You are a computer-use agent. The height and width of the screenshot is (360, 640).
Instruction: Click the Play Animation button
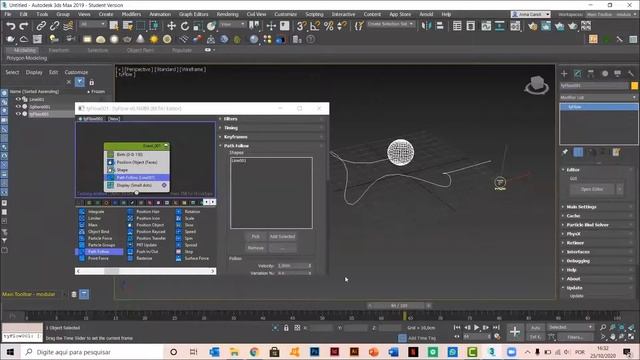[476, 327]
